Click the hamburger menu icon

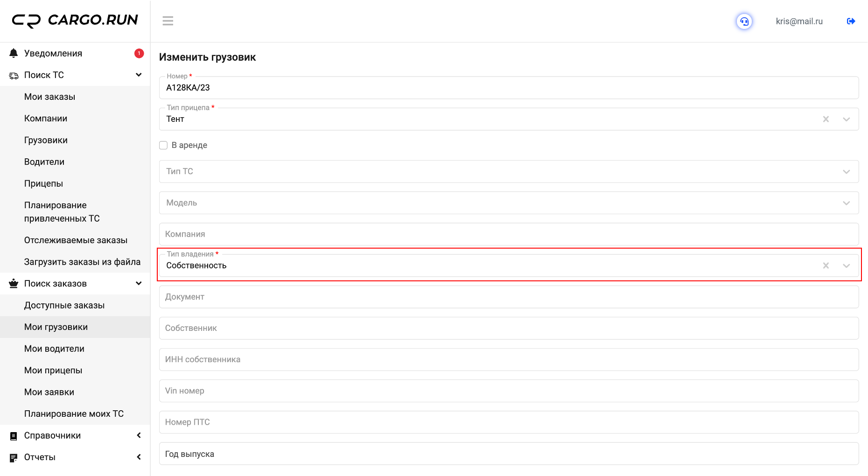(168, 21)
